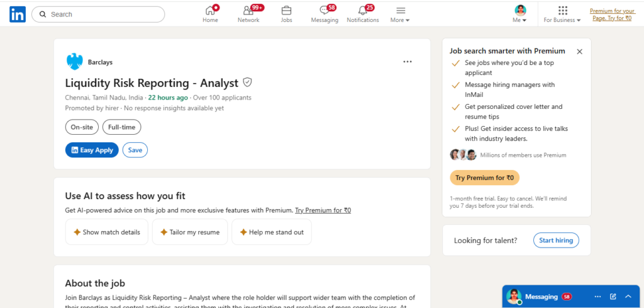Click Show match details
Viewport: 644px width, 308px height.
[x=107, y=232]
